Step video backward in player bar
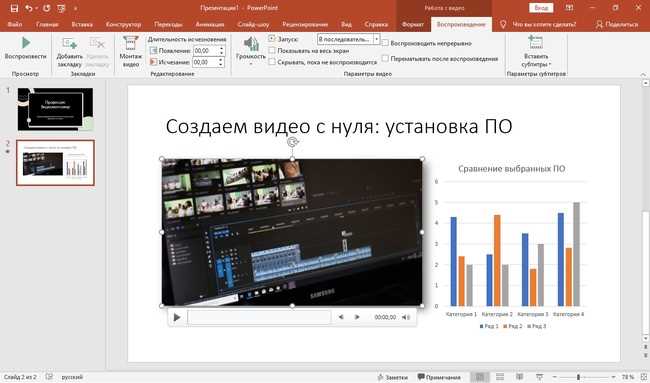Screen dimensions: 650x383 tap(341, 318)
